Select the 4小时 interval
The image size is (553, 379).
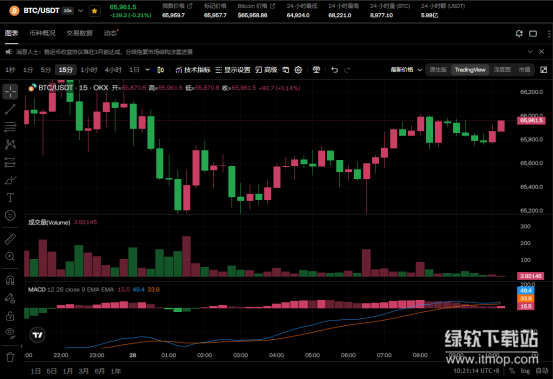pyautogui.click(x=113, y=70)
